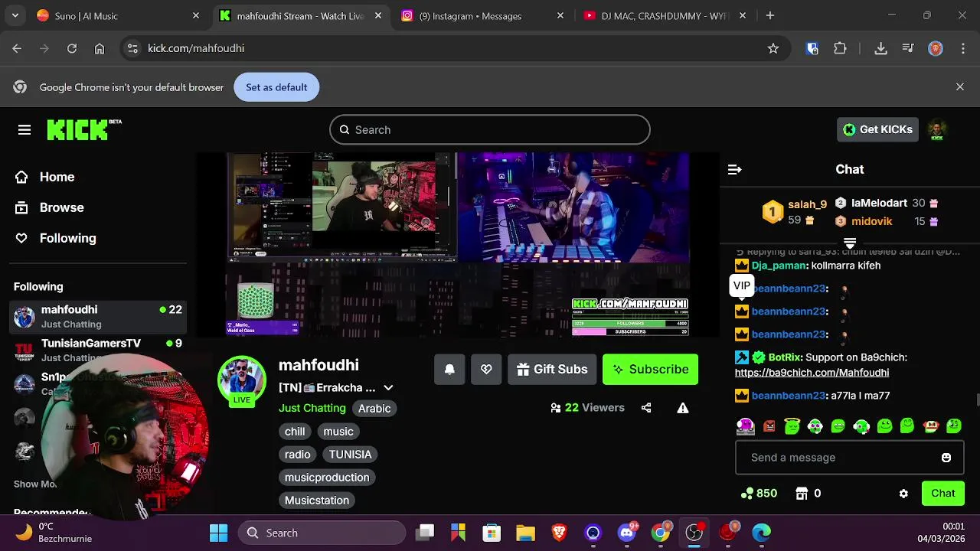Viewport: 980px width, 551px height.
Task: Click the Get KICKs button
Action: (877, 129)
